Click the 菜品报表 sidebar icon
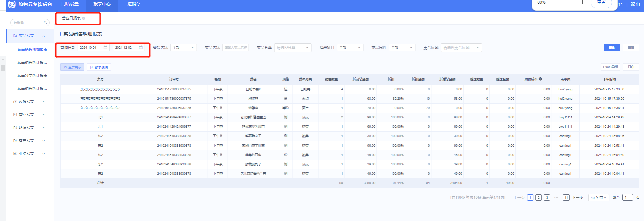 pyautogui.click(x=15, y=36)
